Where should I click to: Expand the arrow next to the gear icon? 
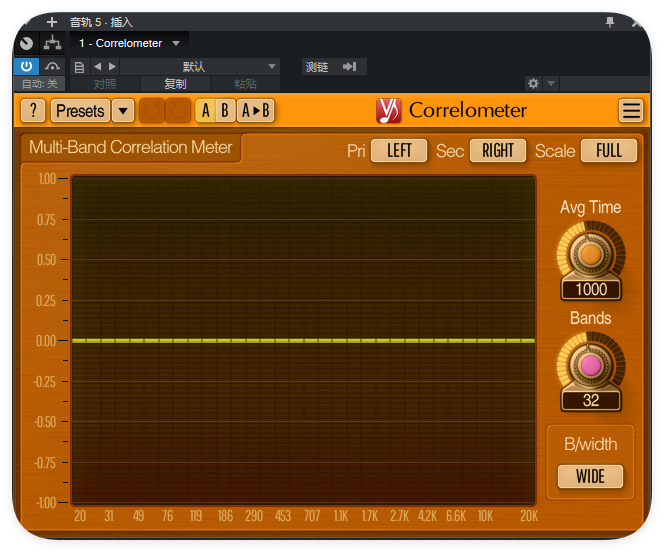(551, 83)
